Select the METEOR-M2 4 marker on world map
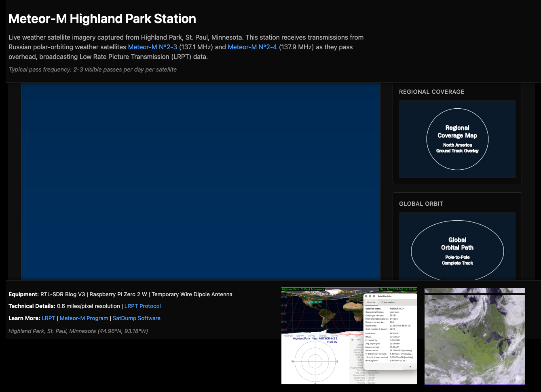541x392 pixels. 326,295
